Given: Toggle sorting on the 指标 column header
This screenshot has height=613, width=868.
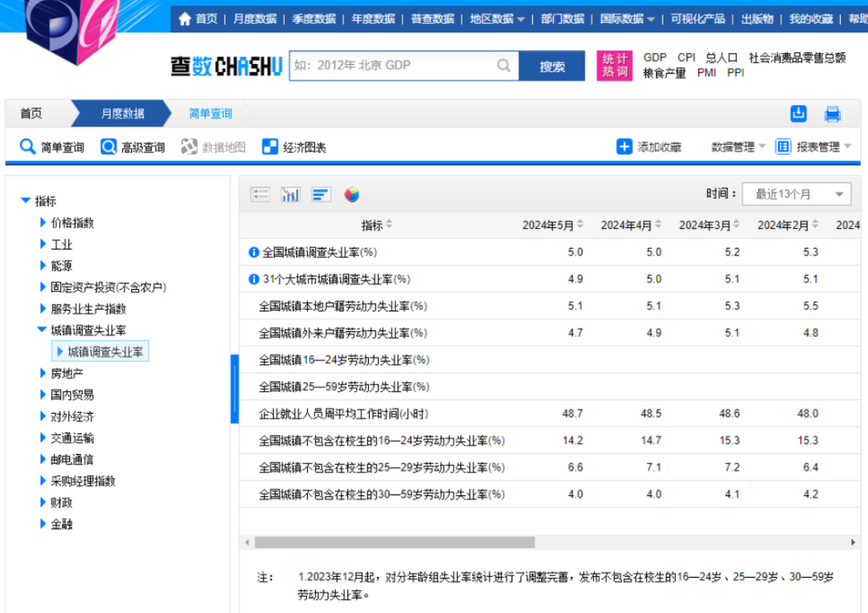Looking at the screenshot, I should (x=389, y=225).
